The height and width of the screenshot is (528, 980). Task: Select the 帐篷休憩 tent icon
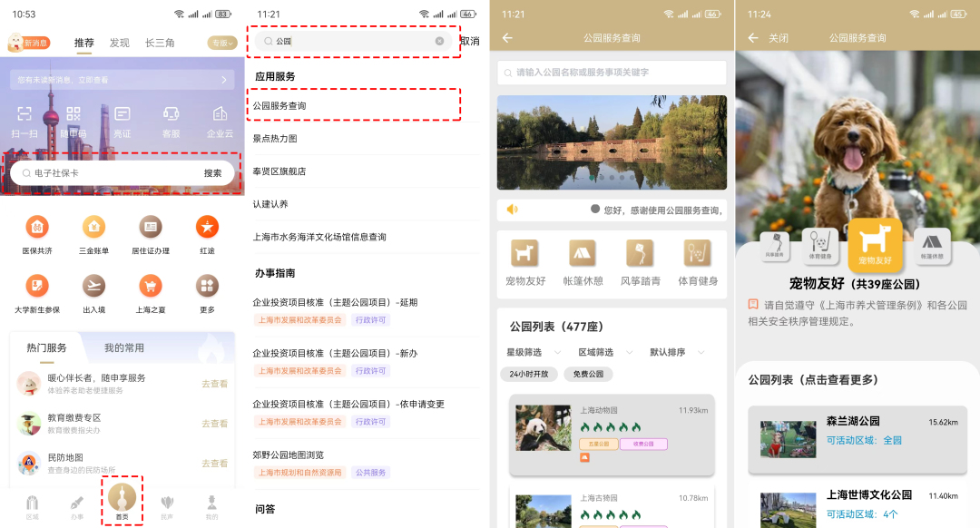(x=582, y=253)
